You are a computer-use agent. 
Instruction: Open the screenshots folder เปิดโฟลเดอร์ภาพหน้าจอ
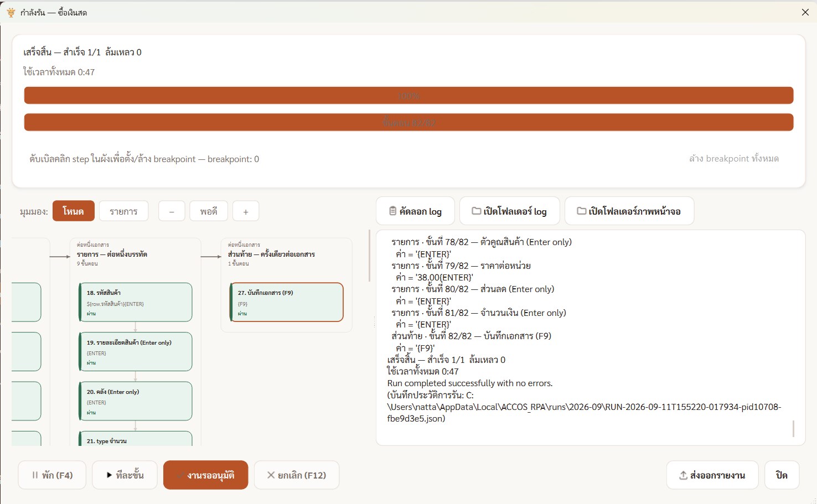tap(629, 211)
